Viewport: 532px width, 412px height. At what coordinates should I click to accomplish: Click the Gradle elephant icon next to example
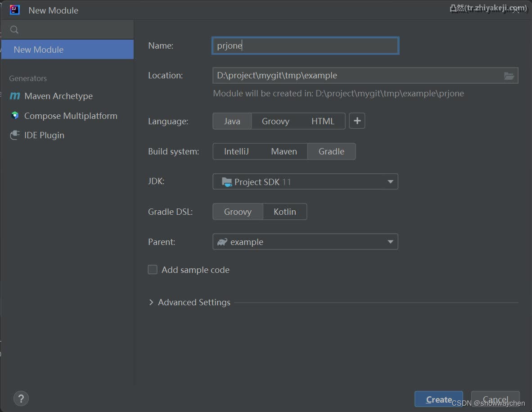(222, 242)
